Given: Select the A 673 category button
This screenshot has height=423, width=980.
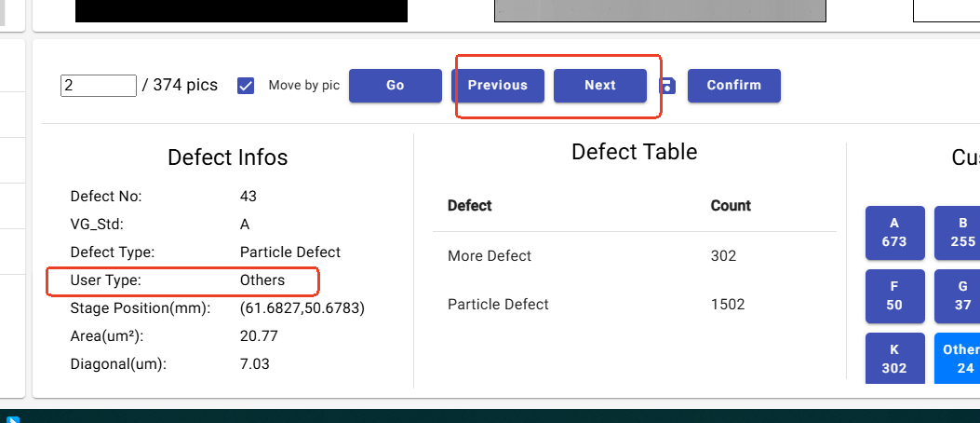Looking at the screenshot, I should [x=894, y=233].
